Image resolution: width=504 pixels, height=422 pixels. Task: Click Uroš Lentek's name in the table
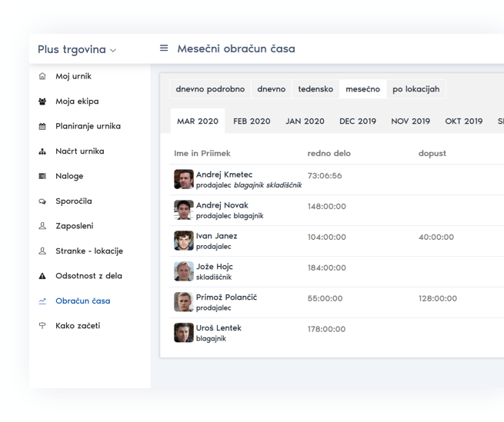click(219, 328)
